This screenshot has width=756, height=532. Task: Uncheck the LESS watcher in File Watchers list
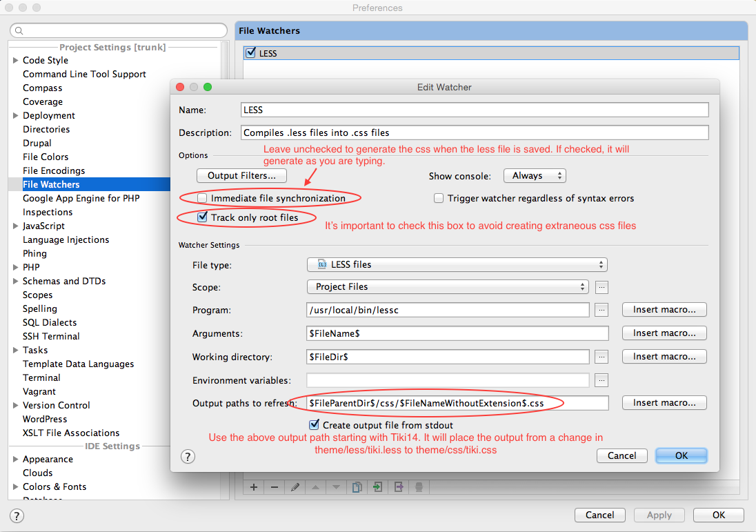(250, 52)
